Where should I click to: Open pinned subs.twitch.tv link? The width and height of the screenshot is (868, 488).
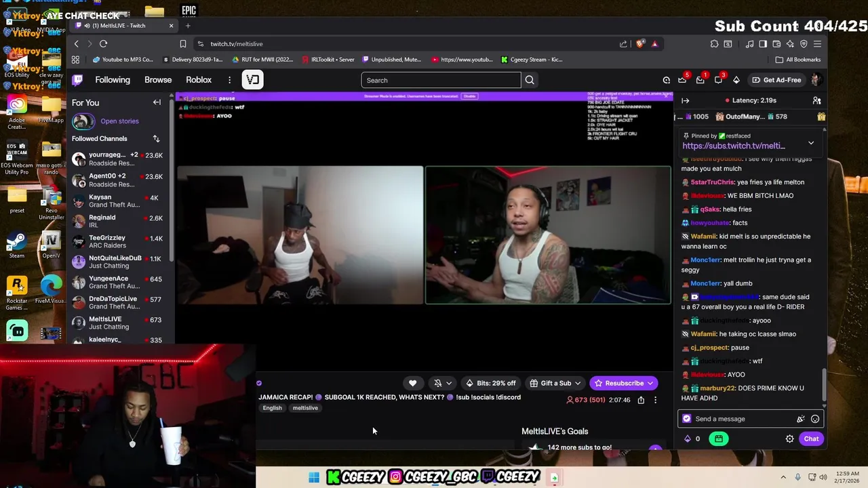[734, 146]
